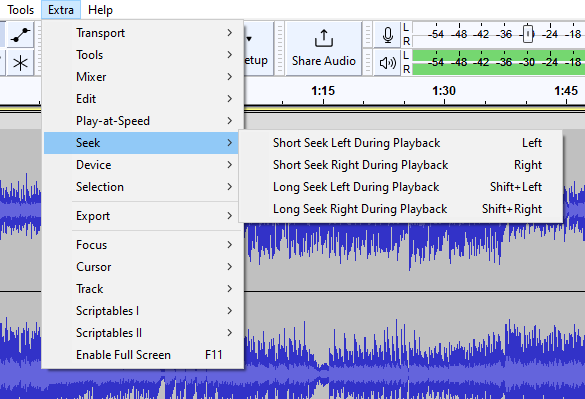Click the speaker playback meter icon

[388, 63]
